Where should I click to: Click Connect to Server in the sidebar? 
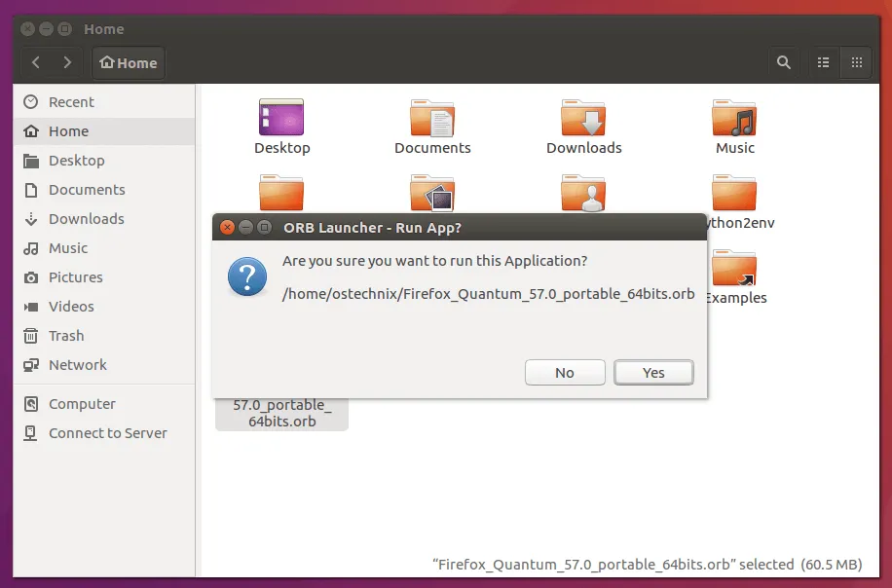[107, 433]
